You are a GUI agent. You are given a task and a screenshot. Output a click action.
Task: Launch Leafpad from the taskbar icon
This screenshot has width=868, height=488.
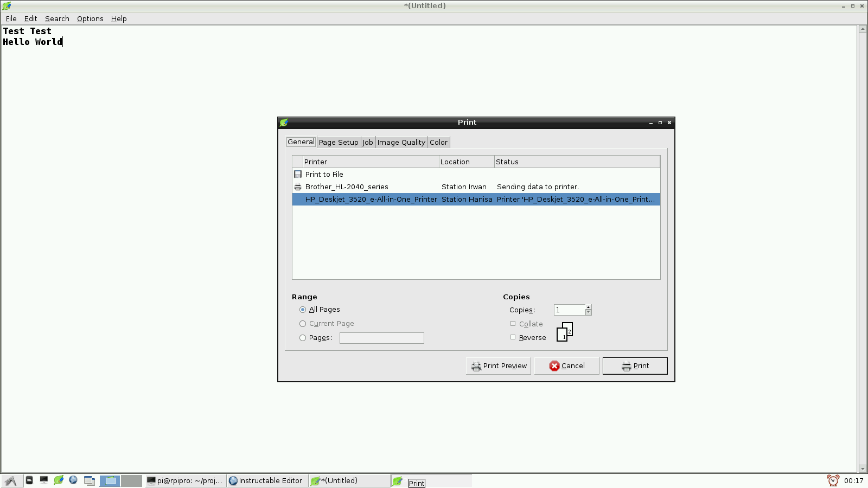click(x=59, y=480)
